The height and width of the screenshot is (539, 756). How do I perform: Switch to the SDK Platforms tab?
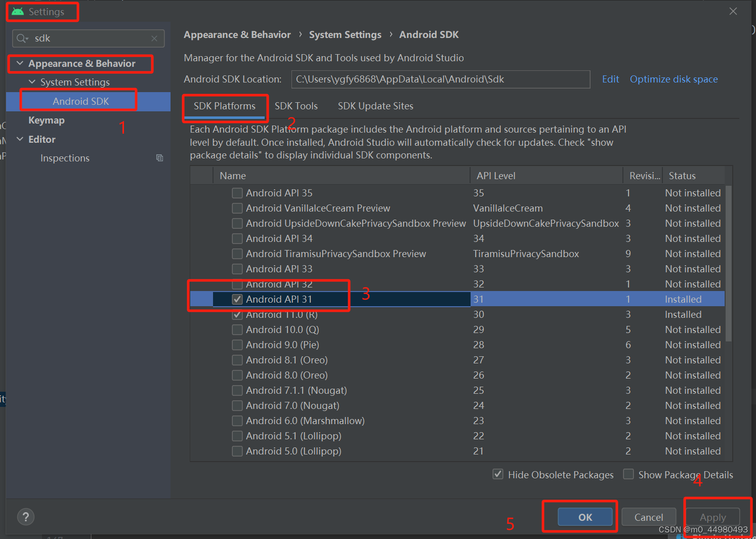pos(225,106)
